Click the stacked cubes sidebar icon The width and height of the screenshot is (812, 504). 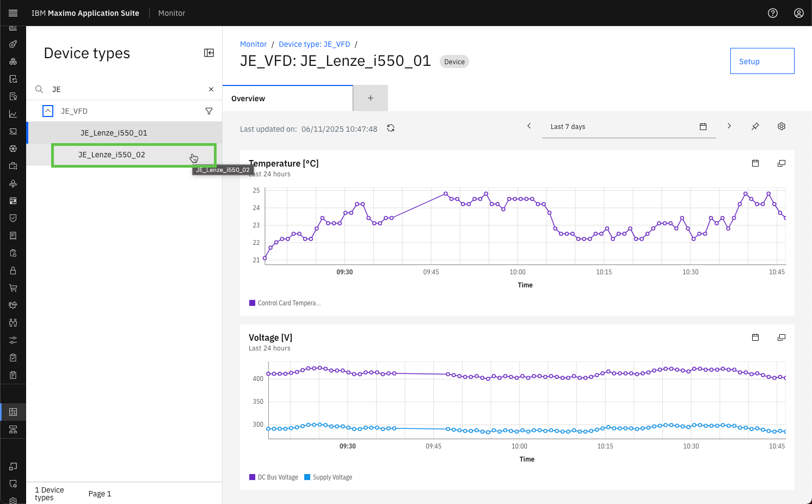13,62
